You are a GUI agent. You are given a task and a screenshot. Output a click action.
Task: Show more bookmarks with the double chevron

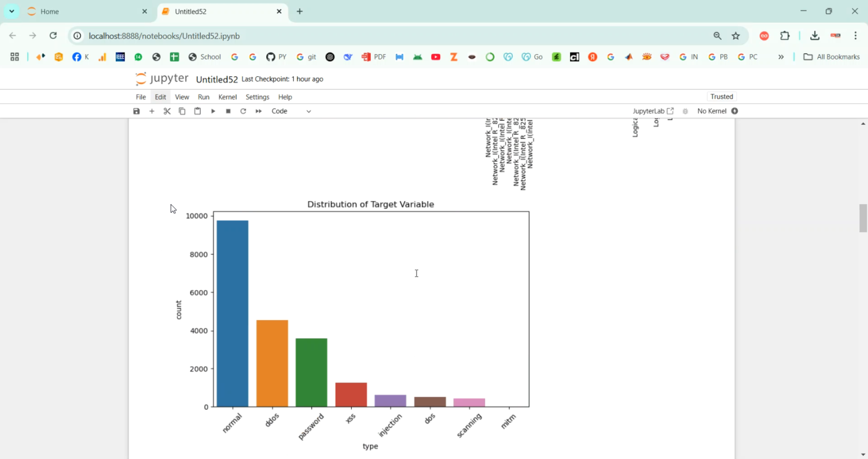click(781, 57)
